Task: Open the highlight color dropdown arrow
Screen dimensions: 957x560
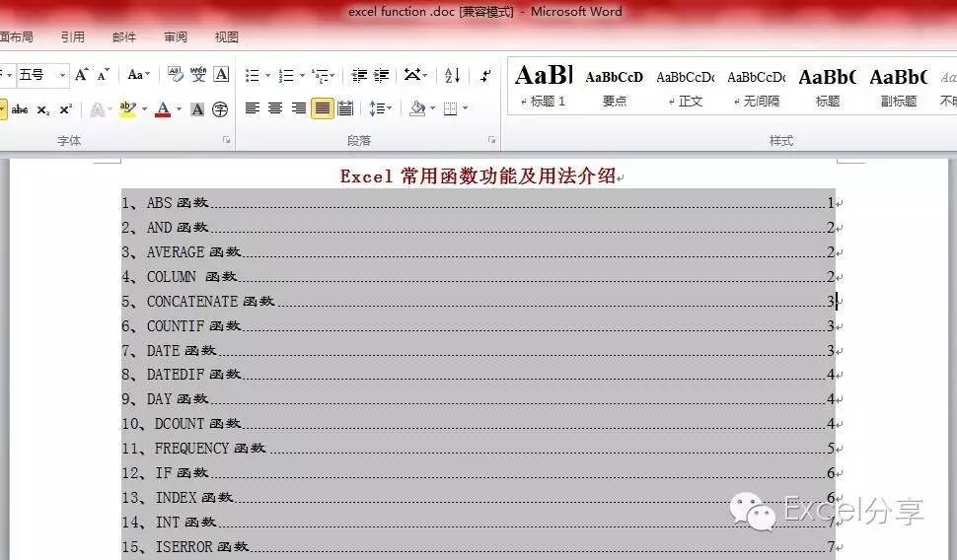Action: coord(145,109)
